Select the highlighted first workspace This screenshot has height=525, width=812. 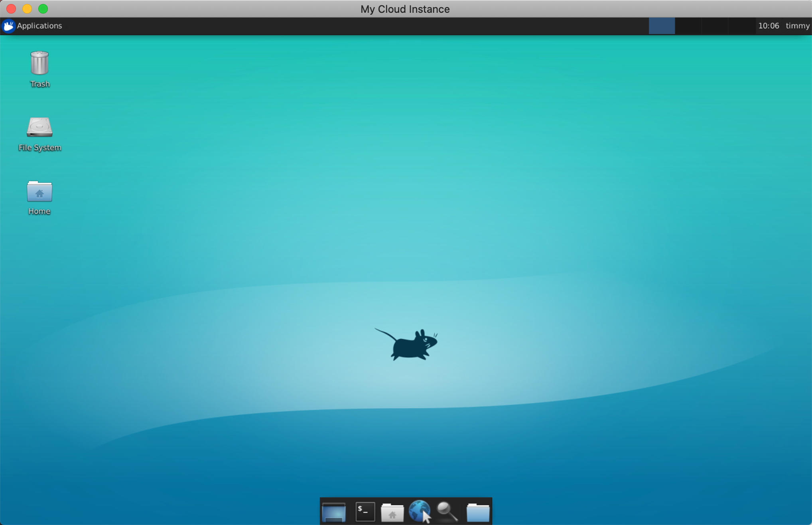(662, 26)
